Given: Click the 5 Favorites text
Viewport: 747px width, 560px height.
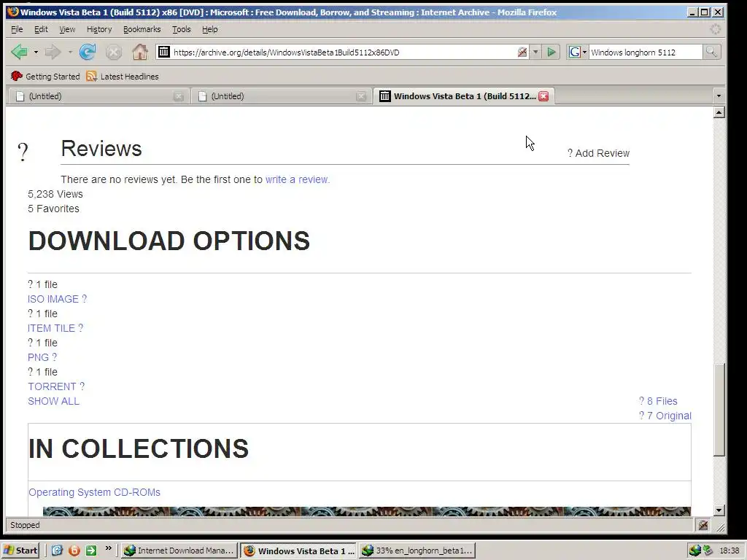Looking at the screenshot, I should coord(53,209).
